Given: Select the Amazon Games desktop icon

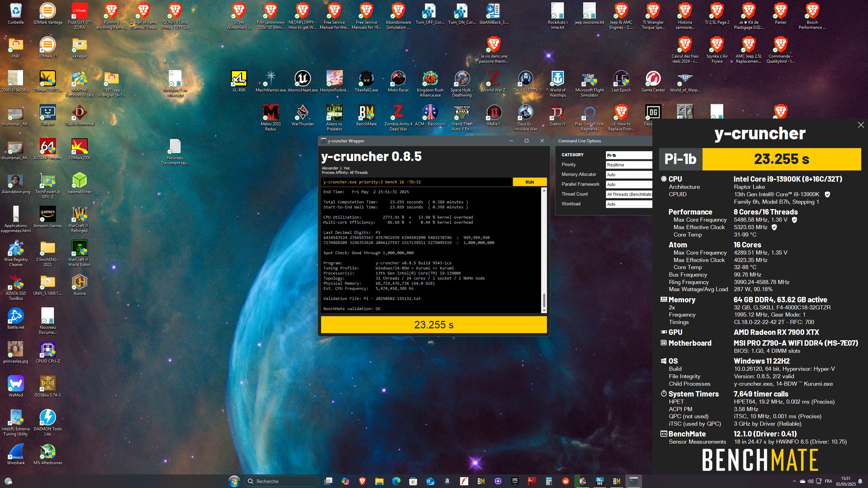Looking at the screenshot, I should tap(48, 217).
